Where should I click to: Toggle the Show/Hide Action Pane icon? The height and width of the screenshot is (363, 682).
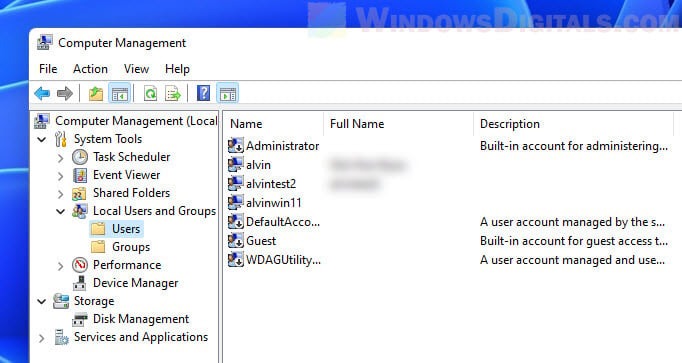click(x=227, y=93)
